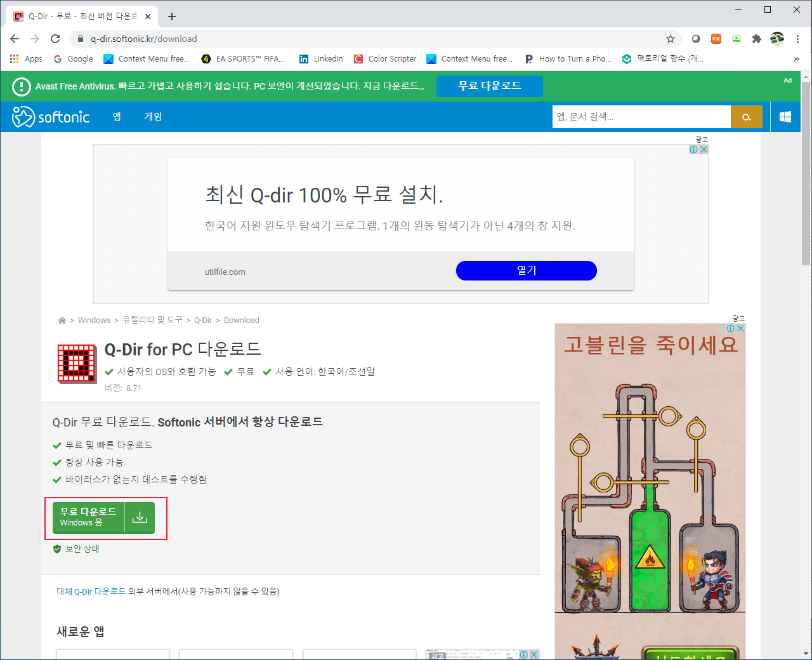Click the home breadcrumb icon
The image size is (812, 660).
62,320
